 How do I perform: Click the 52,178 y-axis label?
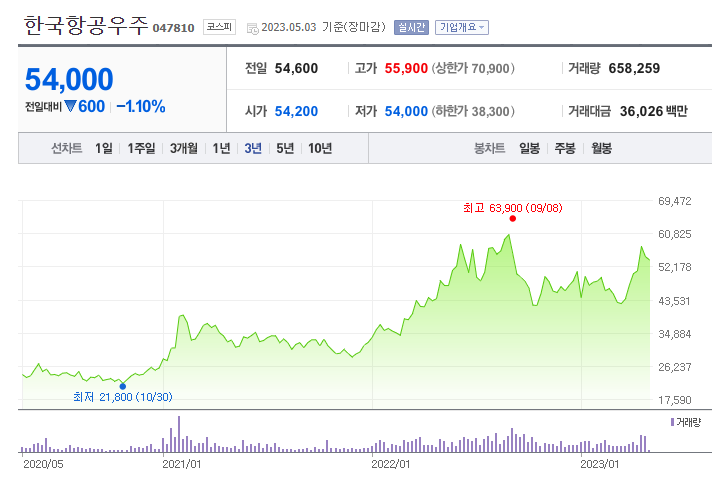coord(675,267)
